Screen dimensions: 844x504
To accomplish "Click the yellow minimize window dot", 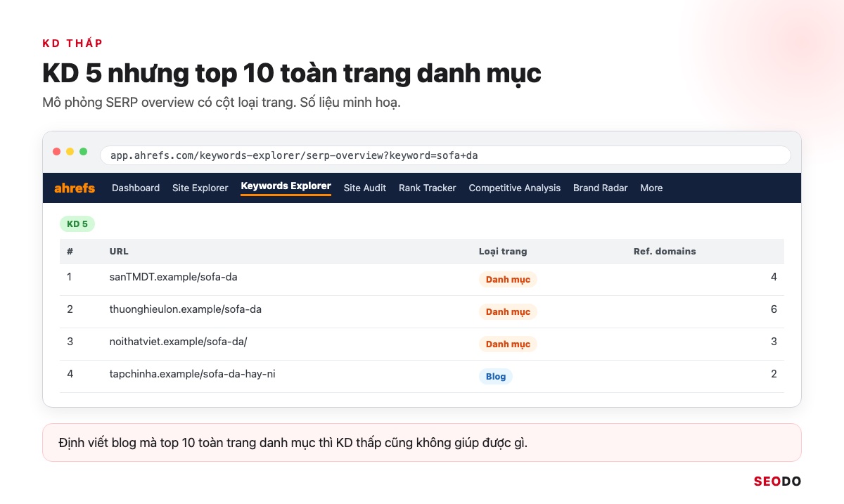I will click(70, 152).
